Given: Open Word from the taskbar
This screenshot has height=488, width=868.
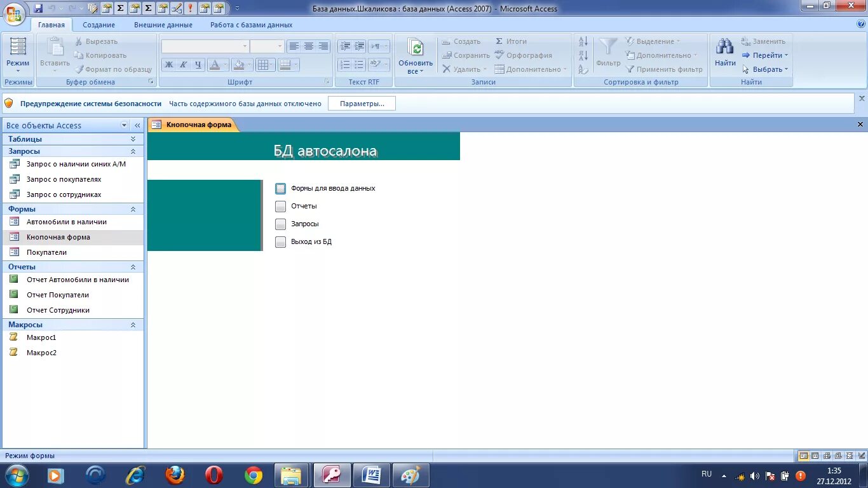Looking at the screenshot, I should [x=372, y=475].
